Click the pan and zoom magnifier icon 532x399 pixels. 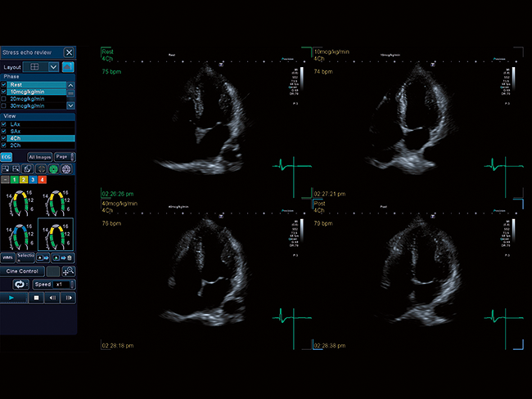69,271
